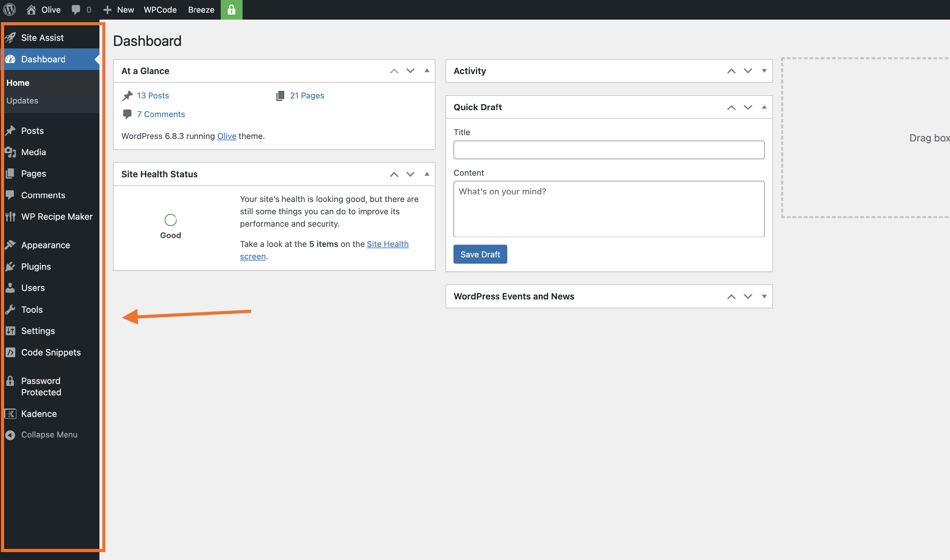
Task: Open the 13 Posts link
Action: [153, 96]
